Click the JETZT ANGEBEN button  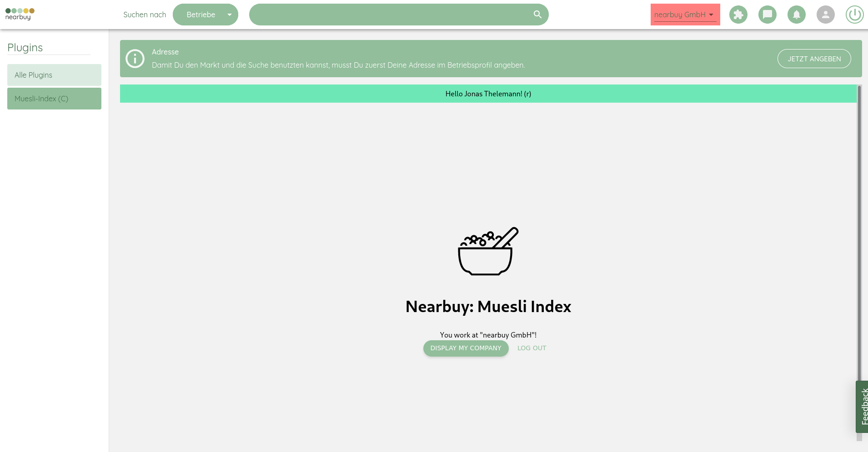814,59
